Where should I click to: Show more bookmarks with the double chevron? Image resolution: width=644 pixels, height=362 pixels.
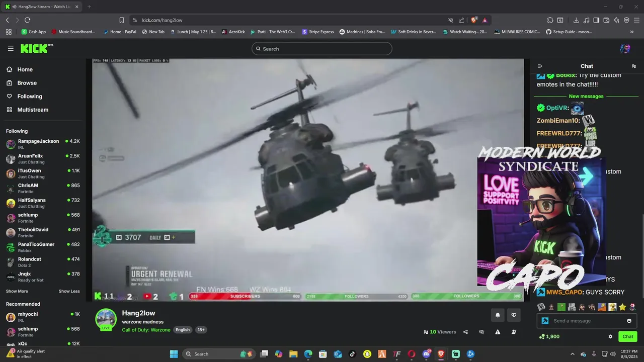click(x=632, y=32)
